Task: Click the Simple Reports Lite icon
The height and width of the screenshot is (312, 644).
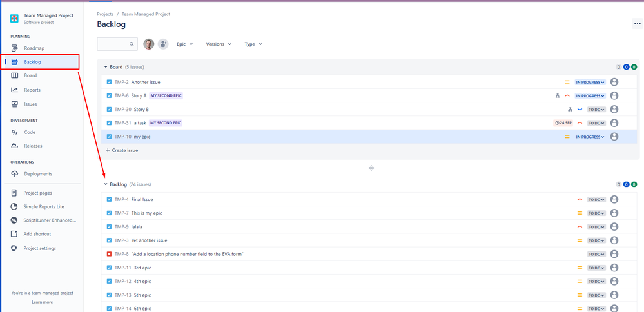Action: tap(14, 206)
